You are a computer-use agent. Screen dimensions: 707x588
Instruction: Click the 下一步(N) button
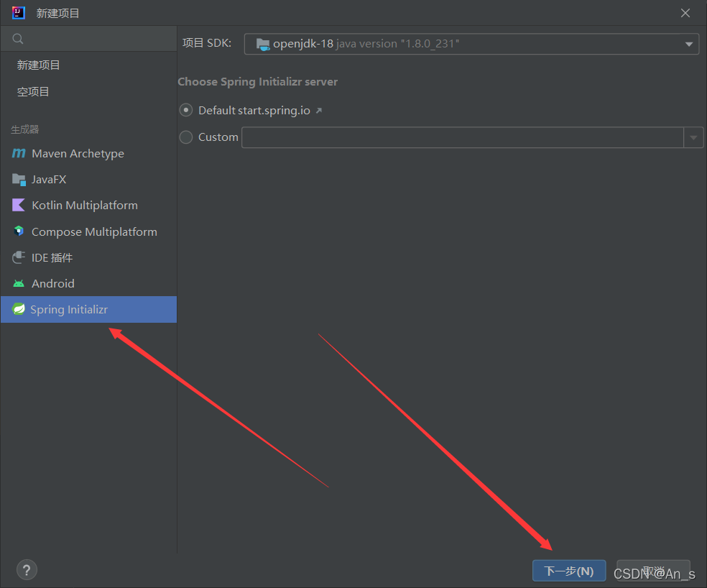(569, 571)
